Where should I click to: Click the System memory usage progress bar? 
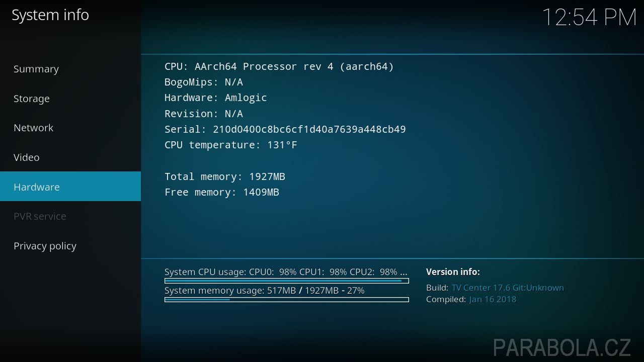[287, 300]
